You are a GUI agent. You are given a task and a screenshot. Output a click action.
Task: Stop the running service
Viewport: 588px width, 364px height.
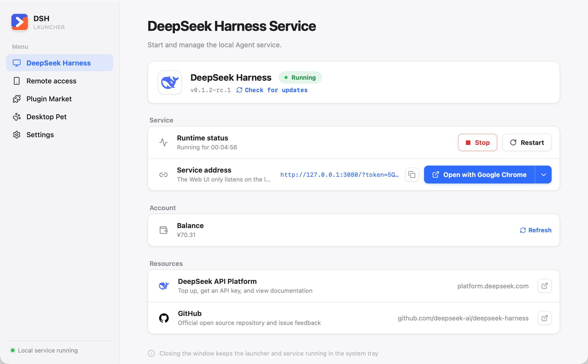[478, 143]
